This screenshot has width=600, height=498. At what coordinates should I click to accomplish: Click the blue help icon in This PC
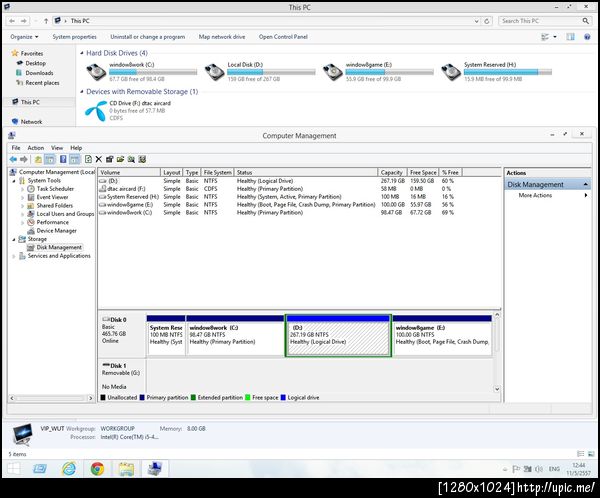pyautogui.click(x=587, y=37)
